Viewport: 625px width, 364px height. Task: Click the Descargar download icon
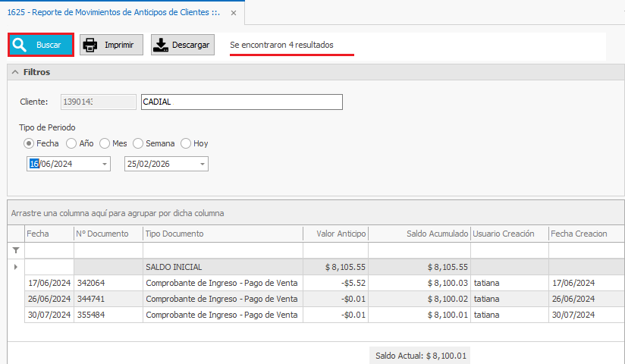161,45
